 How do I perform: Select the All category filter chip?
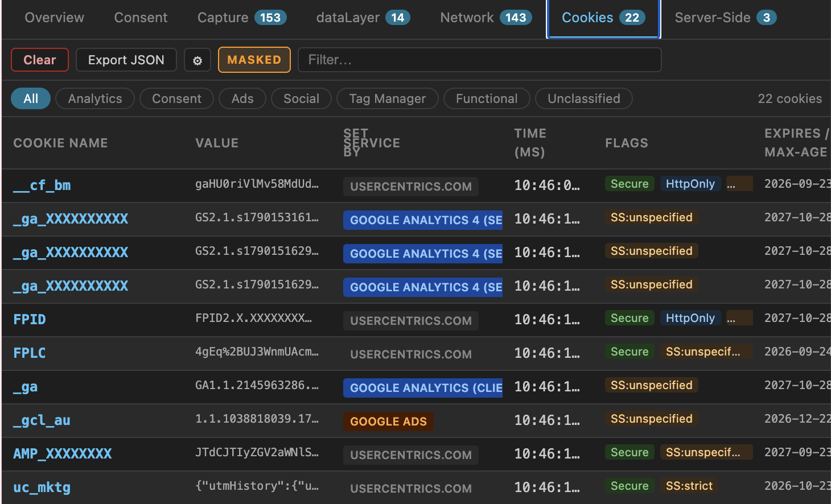click(31, 98)
